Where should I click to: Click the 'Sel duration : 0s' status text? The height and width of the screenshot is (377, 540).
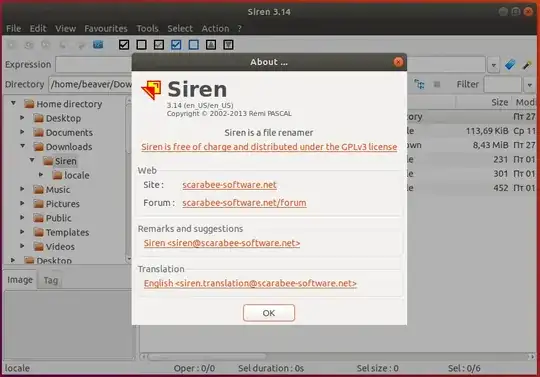271,368
